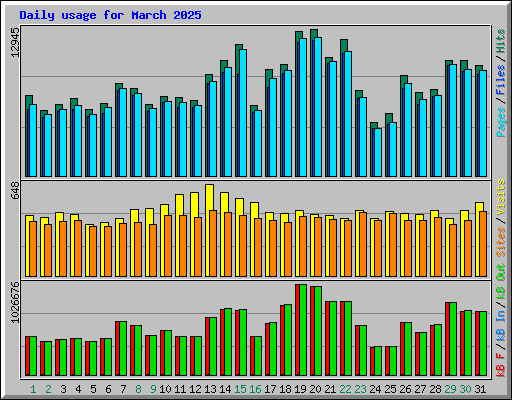Select day 8 on the x-axis
The image size is (512, 400).
coord(138,389)
